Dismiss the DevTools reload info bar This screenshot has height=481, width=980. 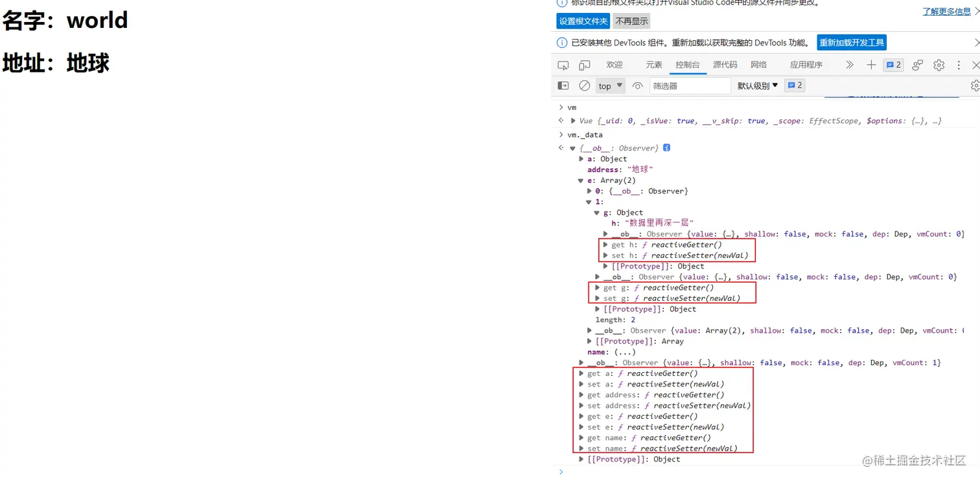click(976, 43)
